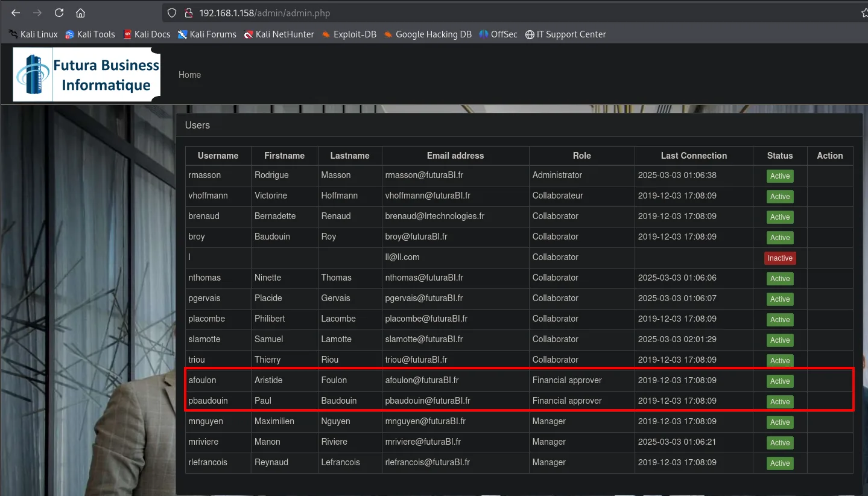Select the Philibert firstname cell

pos(285,319)
